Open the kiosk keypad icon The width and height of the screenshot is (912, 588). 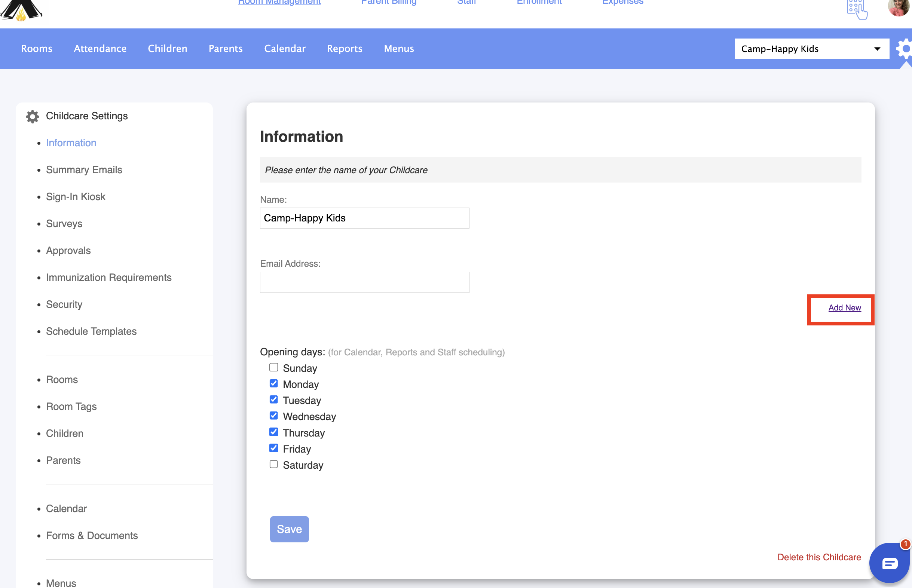pos(856,9)
